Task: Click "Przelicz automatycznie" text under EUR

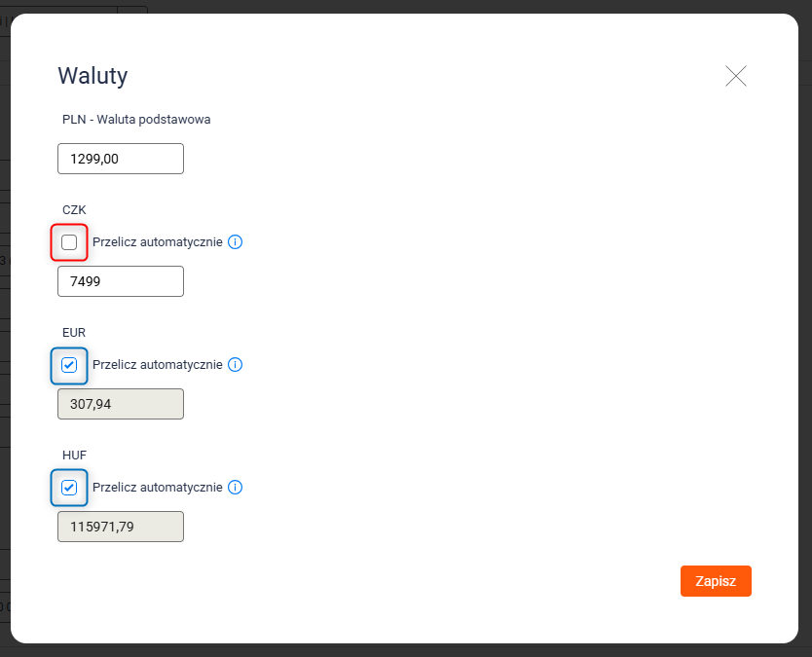Action: coord(158,365)
